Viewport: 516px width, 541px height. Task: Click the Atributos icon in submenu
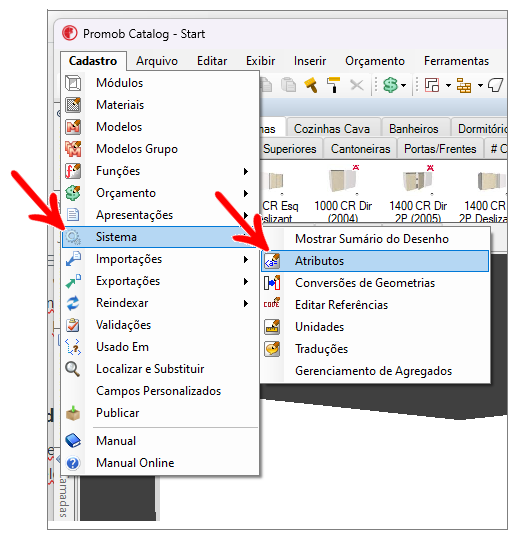272,261
